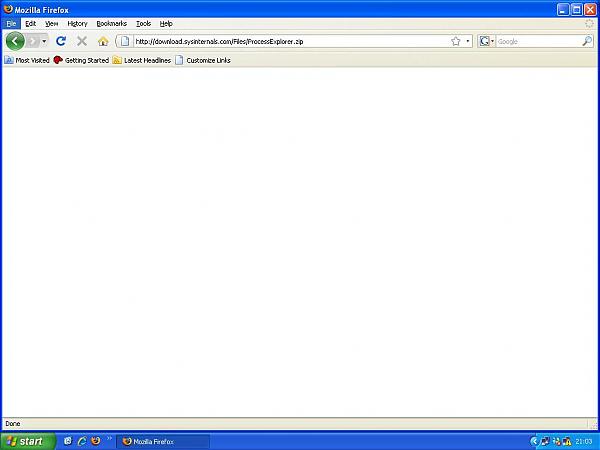Show desktop via quick launch icon
Image resolution: width=600 pixels, height=450 pixels.
[68, 441]
